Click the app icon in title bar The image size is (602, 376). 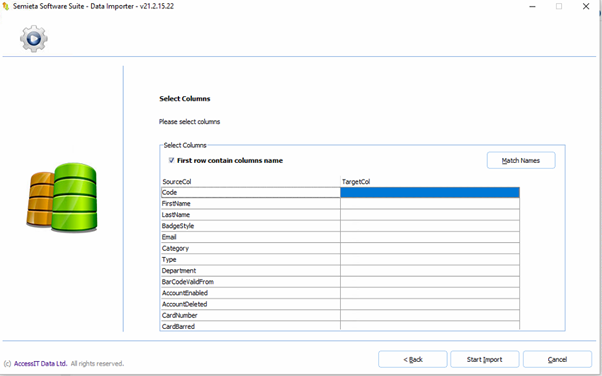click(x=5, y=7)
